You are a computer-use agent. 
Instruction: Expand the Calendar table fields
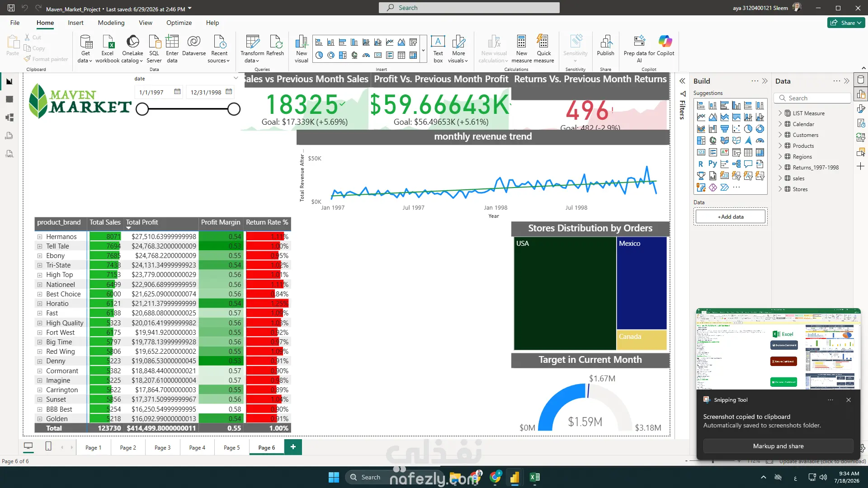pyautogui.click(x=780, y=124)
